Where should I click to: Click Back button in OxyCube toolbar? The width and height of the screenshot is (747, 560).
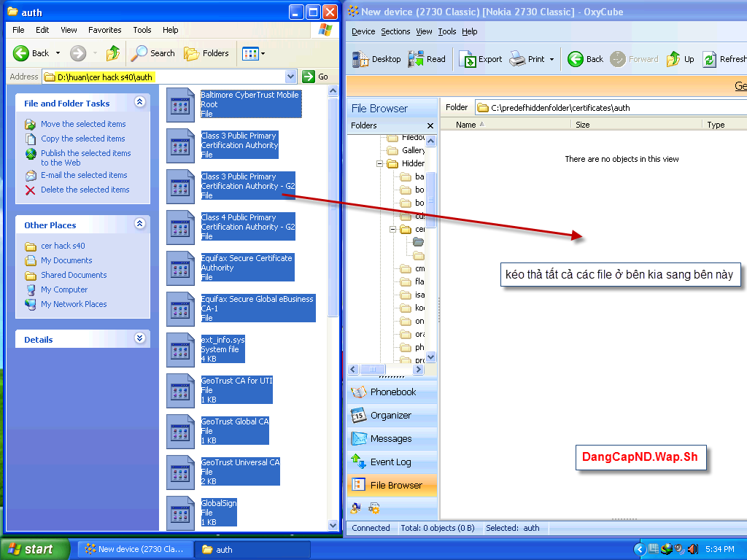[586, 59]
